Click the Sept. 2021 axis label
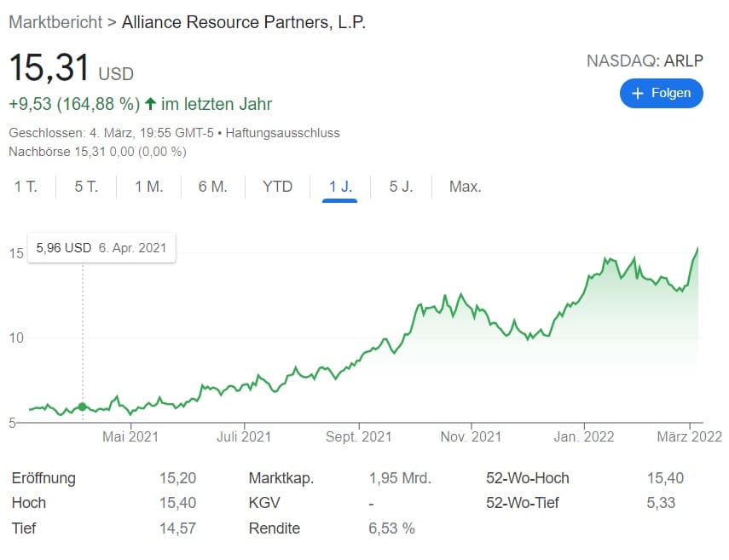 [358, 437]
